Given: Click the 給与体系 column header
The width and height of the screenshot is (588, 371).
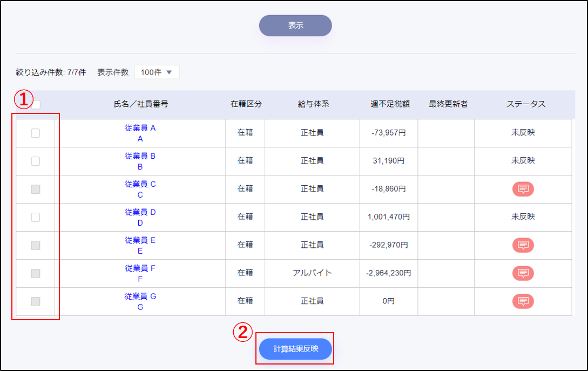Looking at the screenshot, I should [313, 104].
